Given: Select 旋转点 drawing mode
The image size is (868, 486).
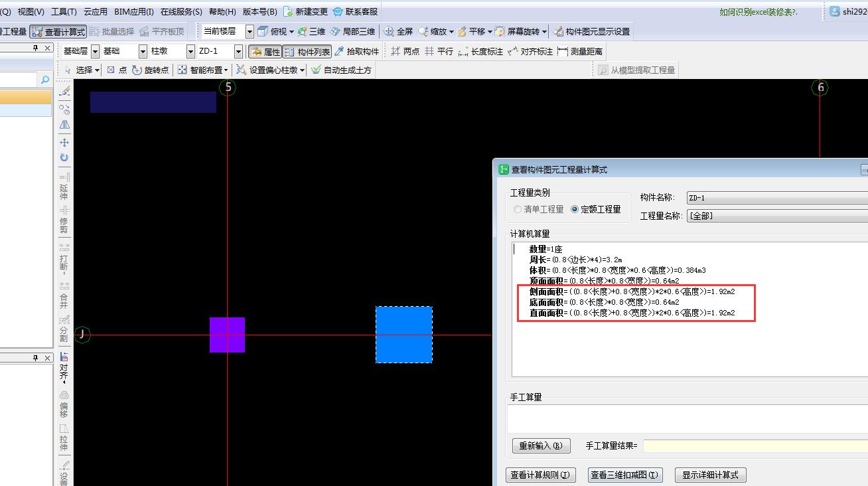Looking at the screenshot, I should [151, 70].
